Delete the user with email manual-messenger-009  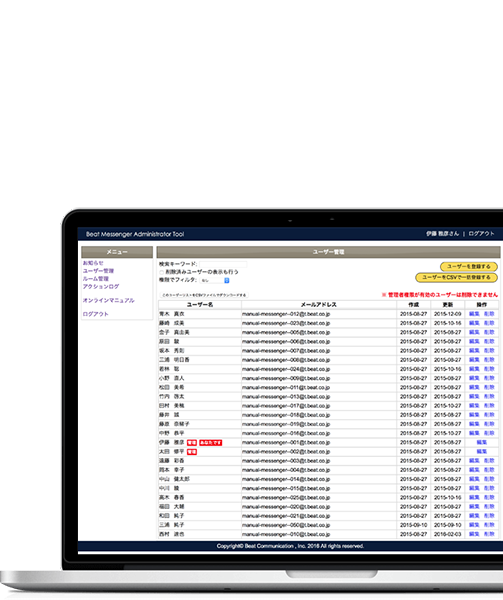(489, 378)
